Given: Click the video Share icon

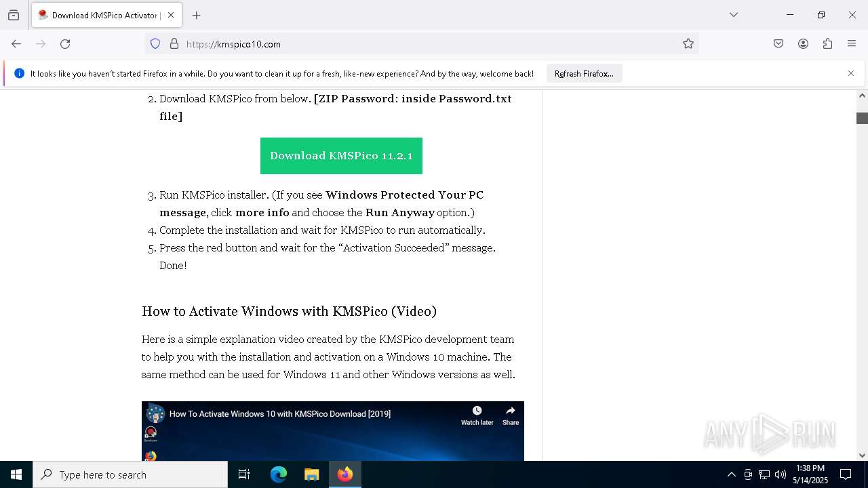Looking at the screenshot, I should [x=511, y=416].
